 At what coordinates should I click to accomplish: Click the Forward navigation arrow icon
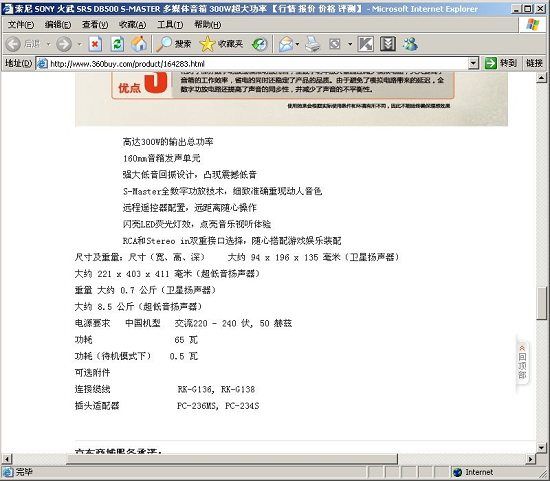pyautogui.click(x=64, y=44)
